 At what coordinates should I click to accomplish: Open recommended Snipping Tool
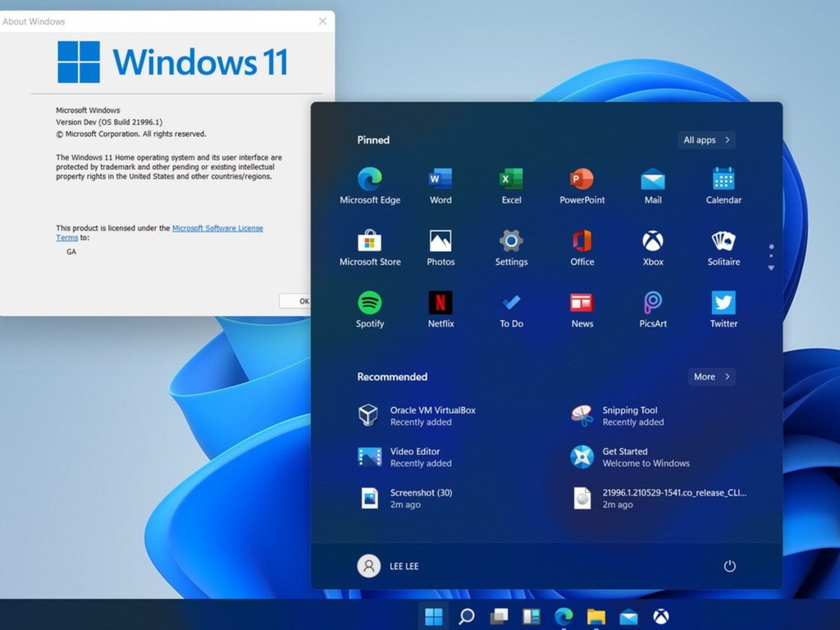[x=617, y=416]
